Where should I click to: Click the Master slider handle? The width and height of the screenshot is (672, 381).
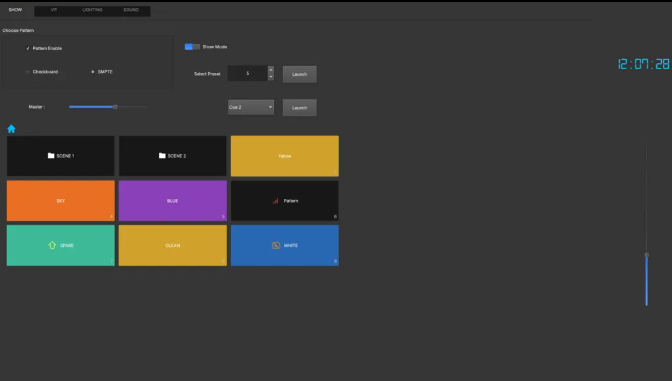click(115, 107)
